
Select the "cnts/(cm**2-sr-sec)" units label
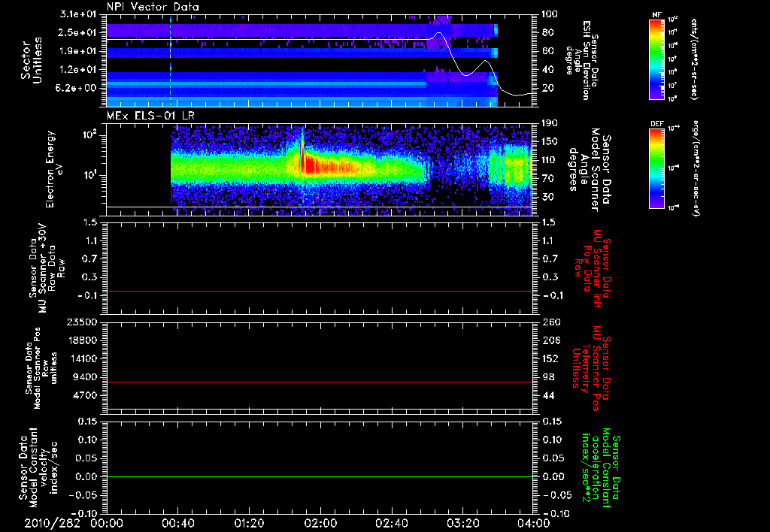(x=694, y=59)
